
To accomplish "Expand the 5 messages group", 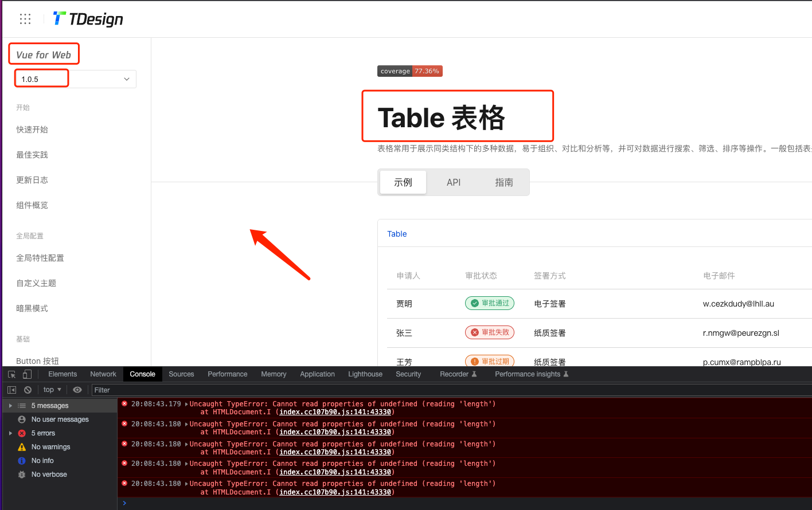I will click(x=10, y=406).
